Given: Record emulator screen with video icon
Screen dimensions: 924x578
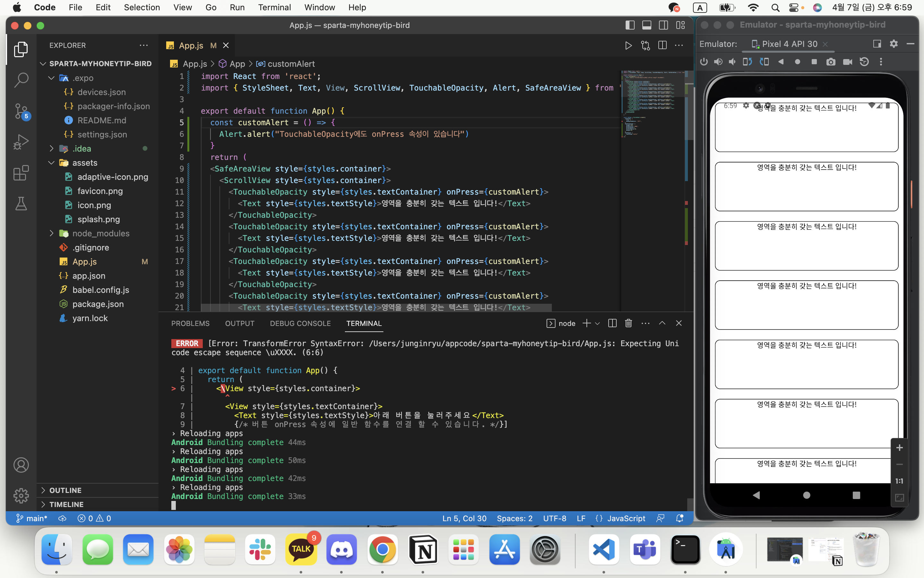Looking at the screenshot, I should coord(848,62).
